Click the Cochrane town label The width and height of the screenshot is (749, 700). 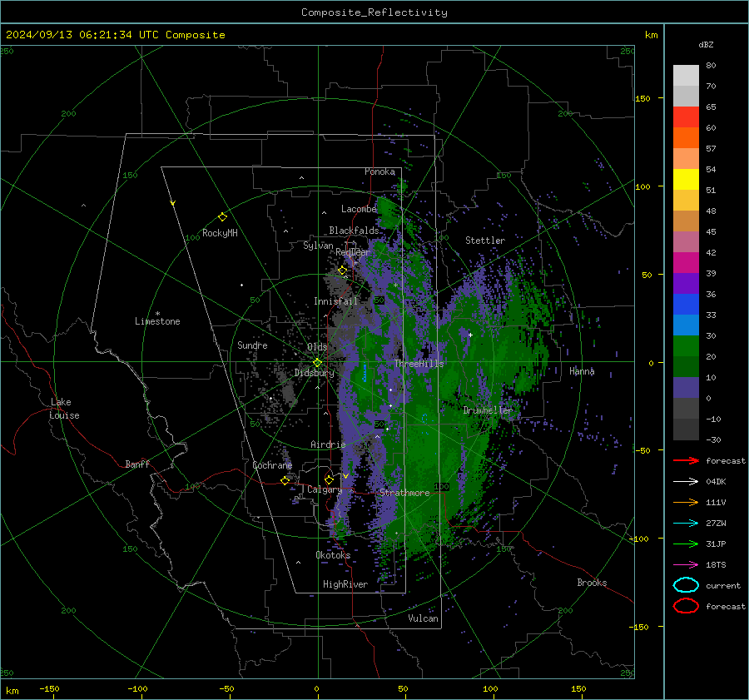point(272,465)
